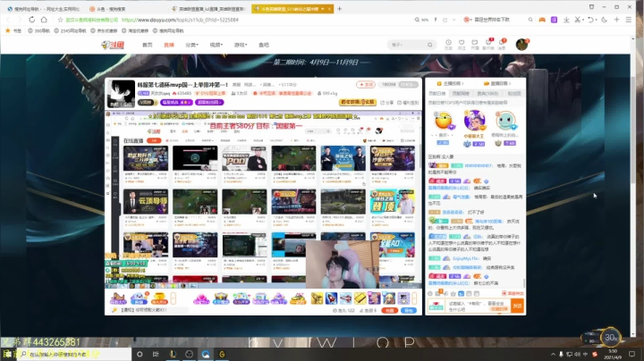The height and width of the screenshot is (361, 644).
Task: Select the 贡献日榜 daily ranking tab
Action: point(437,94)
